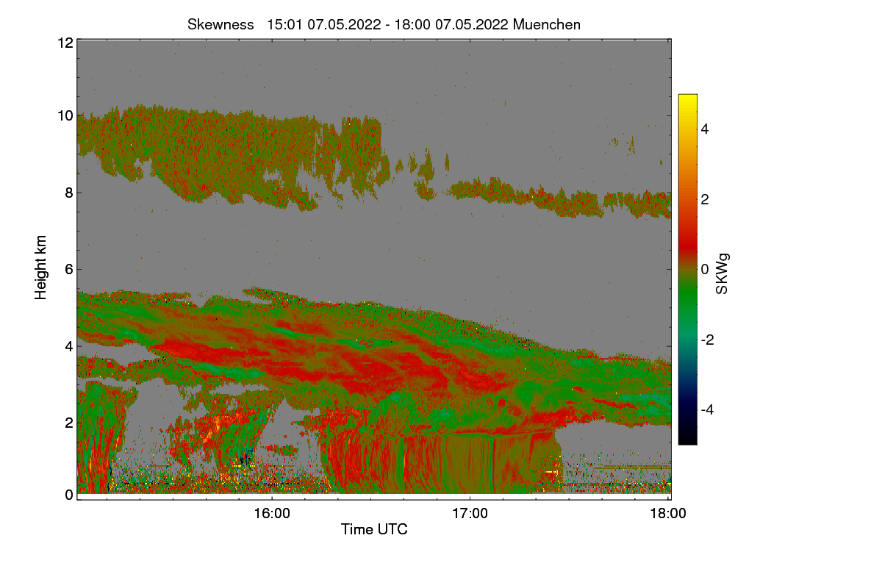
Task: Click colorbar tick value -4
Action: click(708, 409)
